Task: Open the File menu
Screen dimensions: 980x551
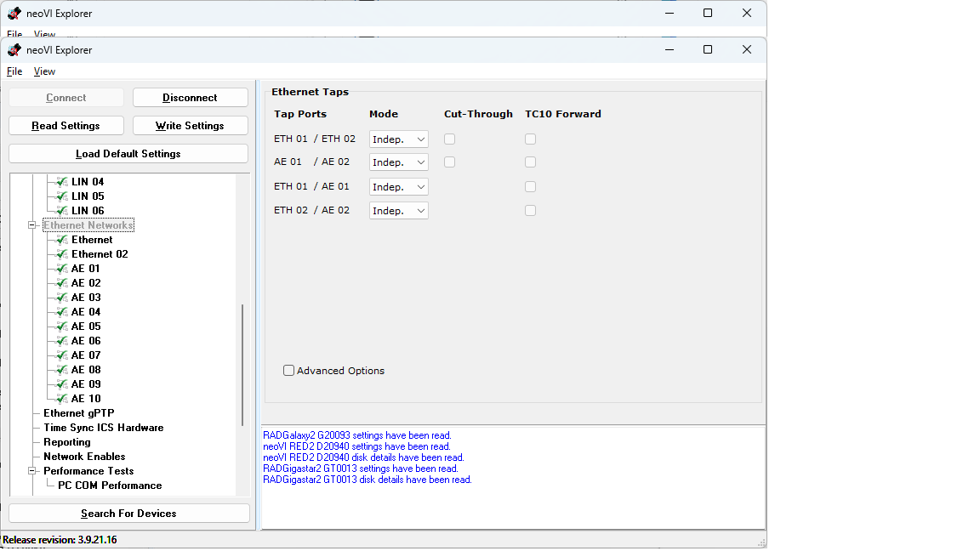Action: pyautogui.click(x=14, y=71)
